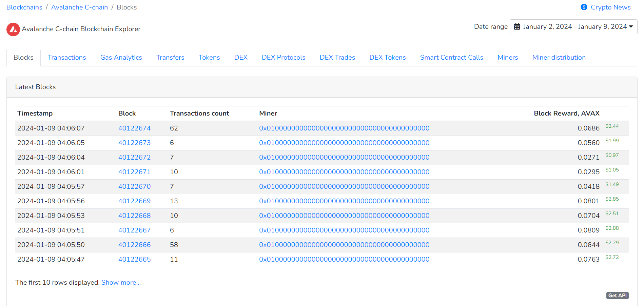The width and height of the screenshot is (644, 306).
Task: Switch to the Tokens tab
Action: (x=209, y=58)
